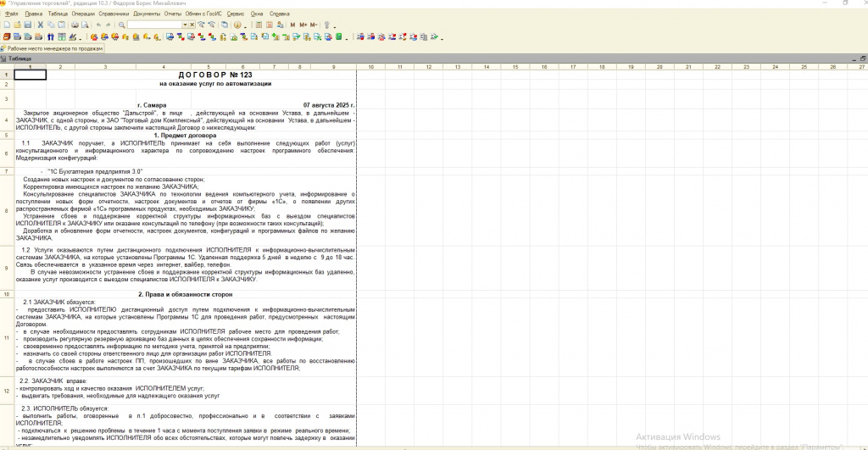Click into the toolbar search field
Viewport: 868px width, 450px height.
coord(155,25)
